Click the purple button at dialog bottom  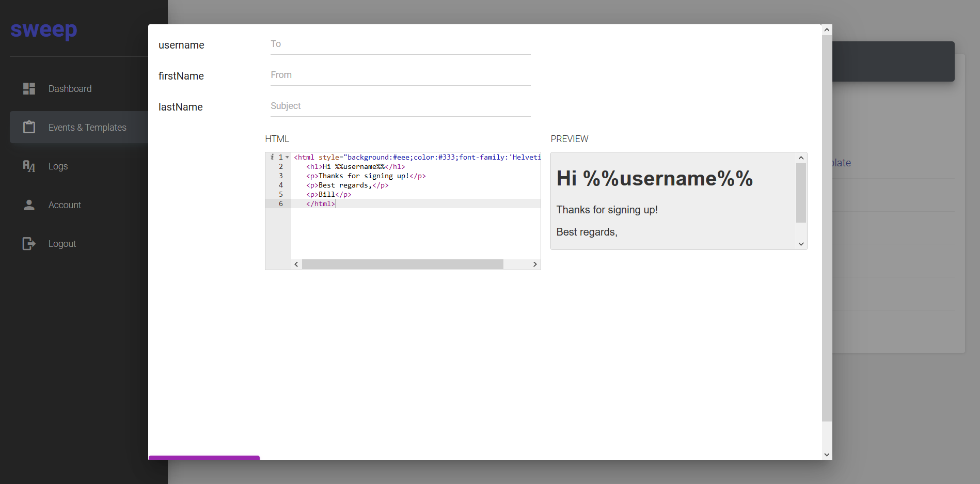click(x=204, y=458)
